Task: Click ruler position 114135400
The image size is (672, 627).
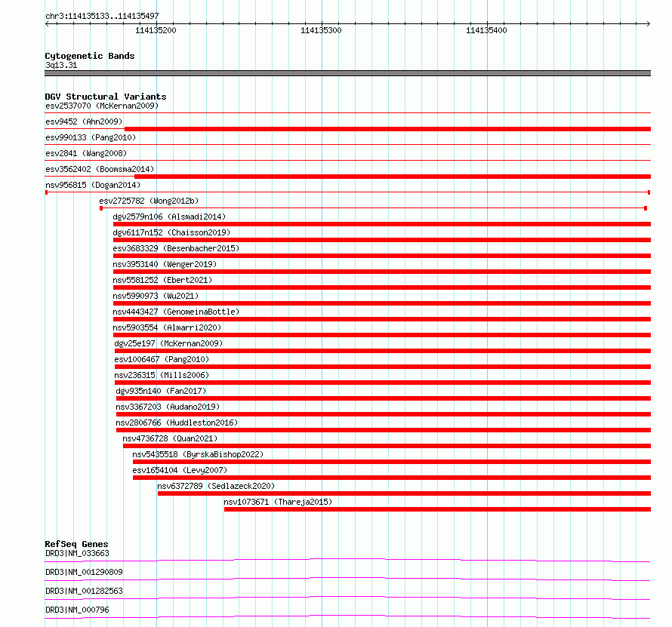Action: pos(486,30)
